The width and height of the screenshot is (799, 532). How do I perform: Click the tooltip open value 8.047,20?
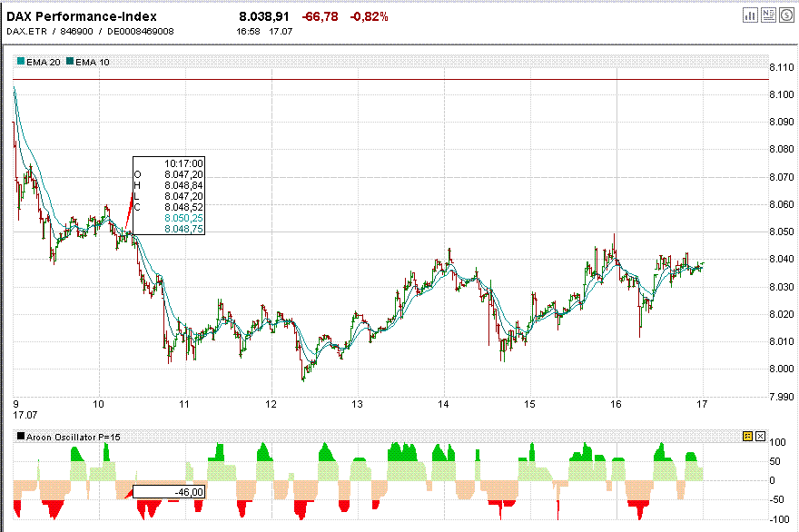(x=183, y=175)
